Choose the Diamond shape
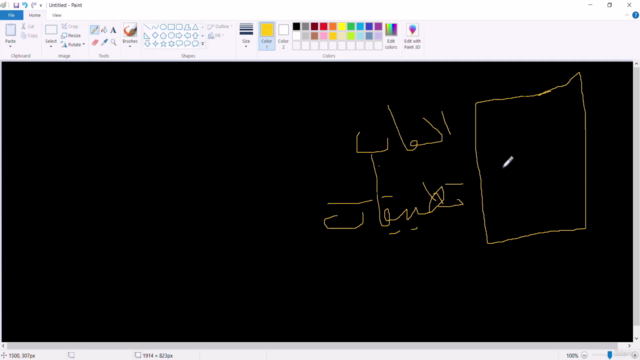 click(x=155, y=36)
